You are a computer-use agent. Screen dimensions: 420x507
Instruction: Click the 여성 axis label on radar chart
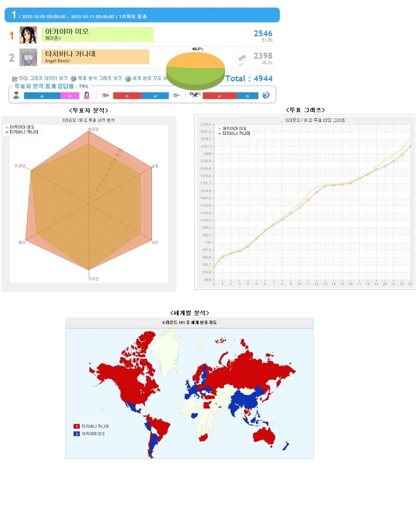point(22,243)
